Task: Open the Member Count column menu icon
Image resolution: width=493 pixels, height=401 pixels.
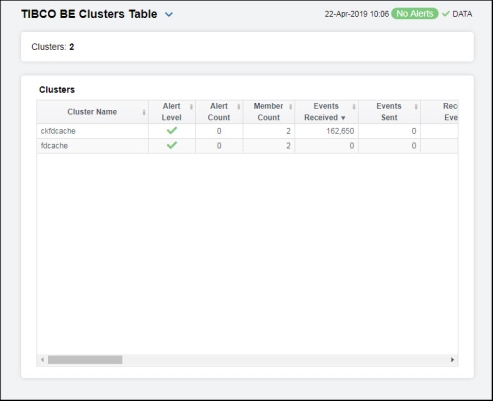Action: pyautogui.click(x=290, y=107)
